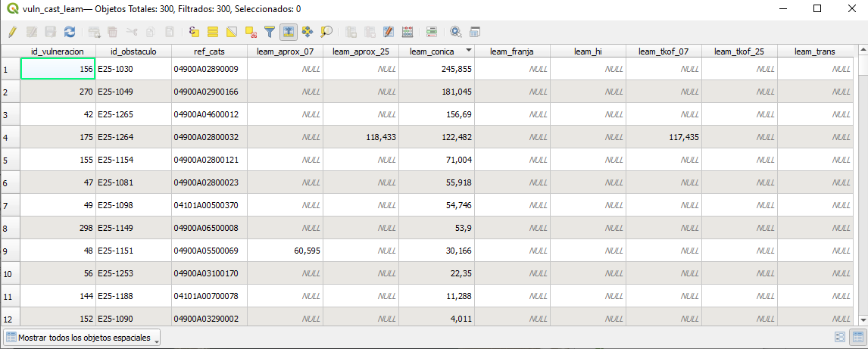Click the save edits floppy icon

[51, 32]
